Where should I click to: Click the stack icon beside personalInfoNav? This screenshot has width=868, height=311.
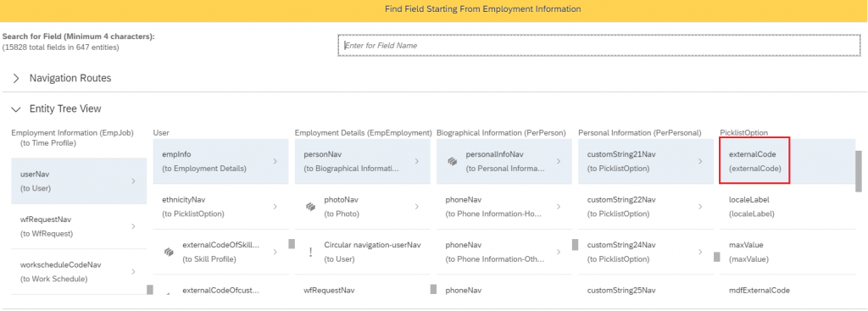[x=453, y=161]
